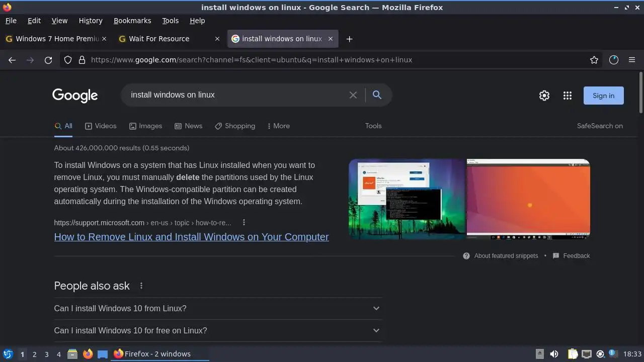This screenshot has height=362, width=644.
Task: Expand Can I install Windows 10 from Linux
Action: [218, 308]
